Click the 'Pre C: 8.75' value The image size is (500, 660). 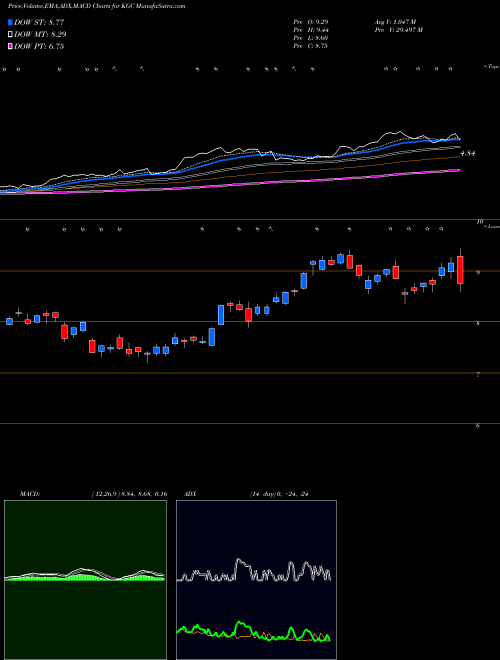[311, 46]
